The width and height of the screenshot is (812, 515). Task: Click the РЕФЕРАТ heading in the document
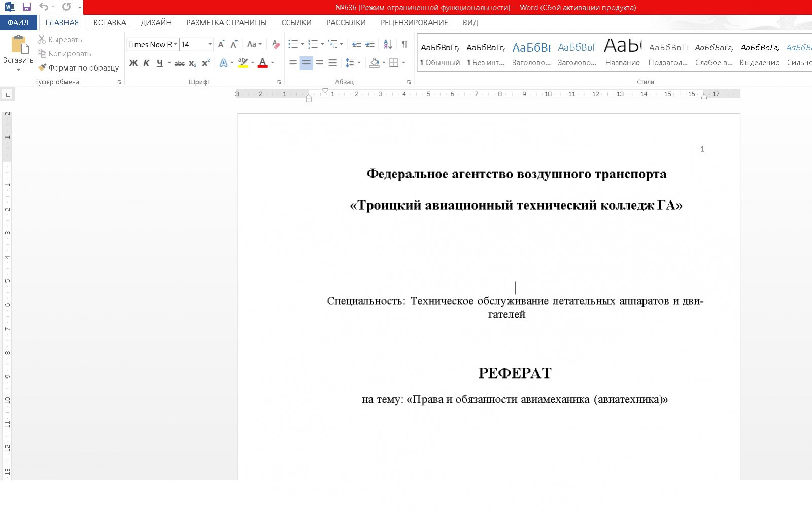515,373
